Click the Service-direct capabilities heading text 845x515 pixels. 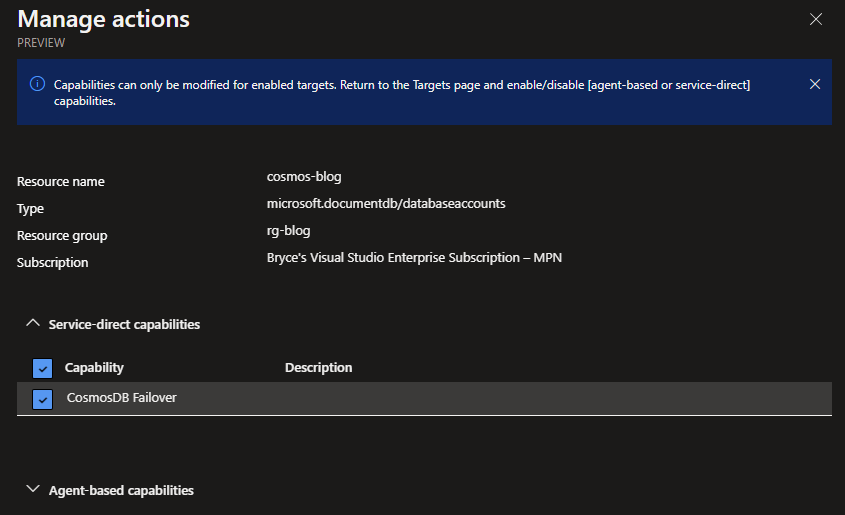pyautogui.click(x=124, y=324)
